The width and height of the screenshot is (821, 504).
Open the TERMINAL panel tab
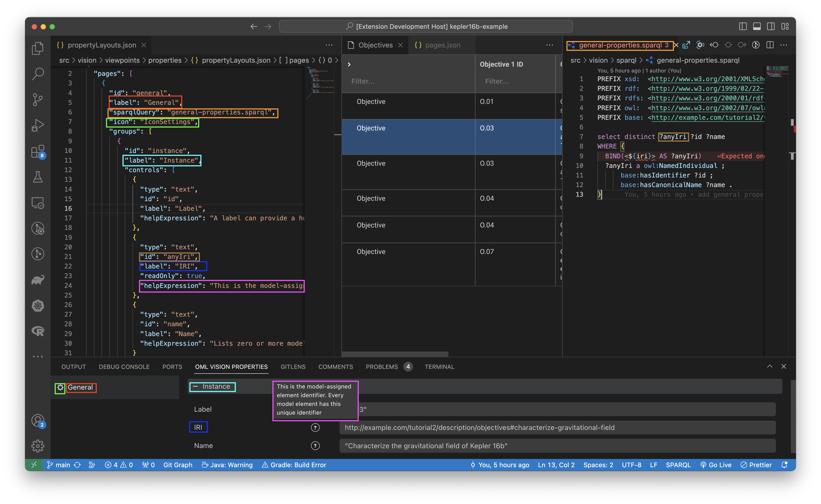(x=439, y=367)
